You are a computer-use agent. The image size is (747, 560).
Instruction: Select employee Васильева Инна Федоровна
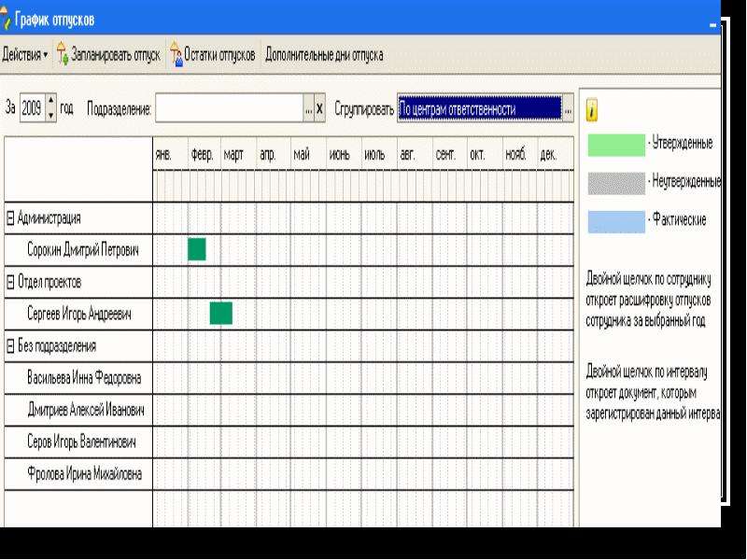tap(84, 378)
